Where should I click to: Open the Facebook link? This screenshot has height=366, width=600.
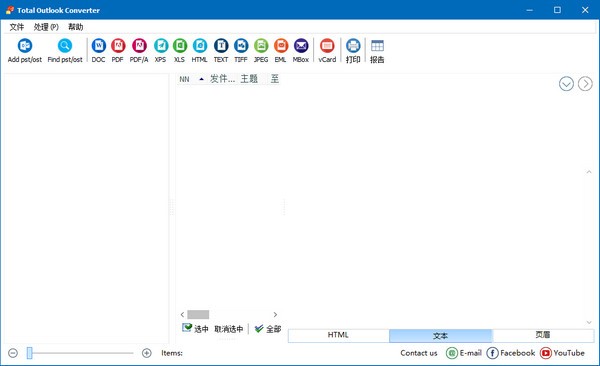pyautogui.click(x=510, y=353)
